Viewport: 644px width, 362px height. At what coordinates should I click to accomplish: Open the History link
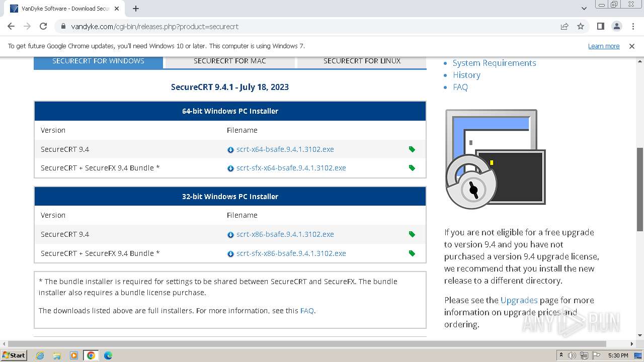(x=466, y=75)
